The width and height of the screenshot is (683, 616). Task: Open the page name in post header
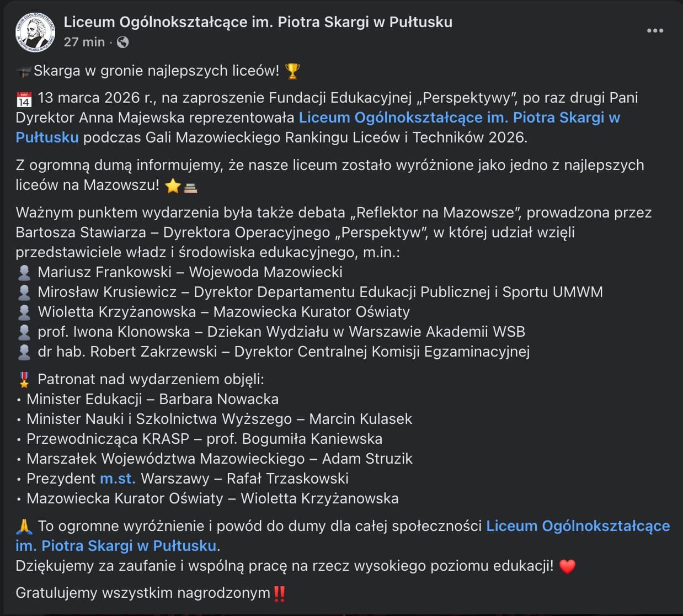258,22
